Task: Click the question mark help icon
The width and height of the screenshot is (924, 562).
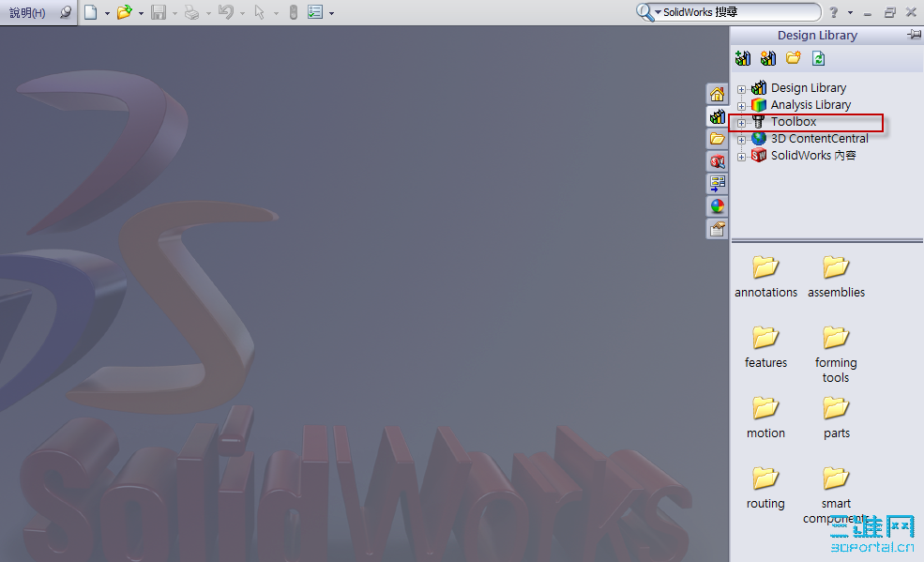Action: coord(834,12)
